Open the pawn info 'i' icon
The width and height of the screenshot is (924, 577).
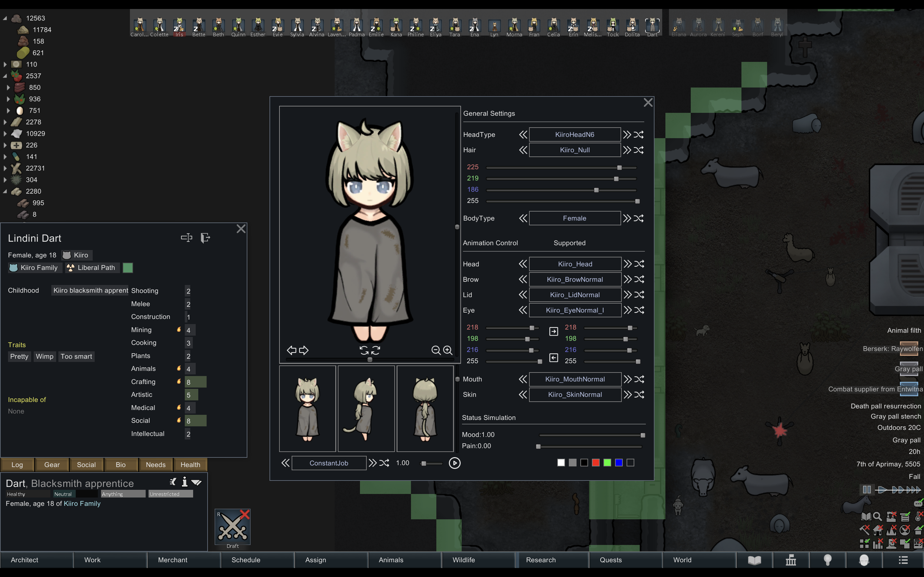[184, 482]
